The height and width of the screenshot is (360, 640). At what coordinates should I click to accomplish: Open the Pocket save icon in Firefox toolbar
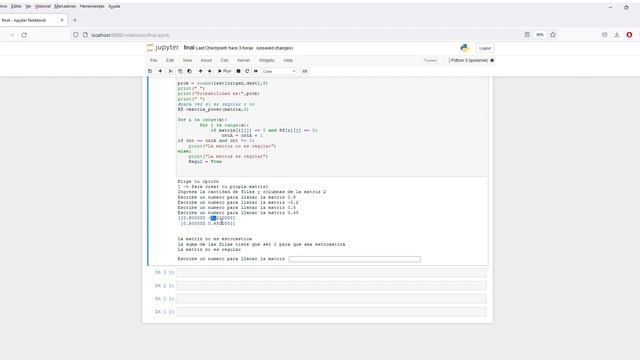(x=604, y=35)
